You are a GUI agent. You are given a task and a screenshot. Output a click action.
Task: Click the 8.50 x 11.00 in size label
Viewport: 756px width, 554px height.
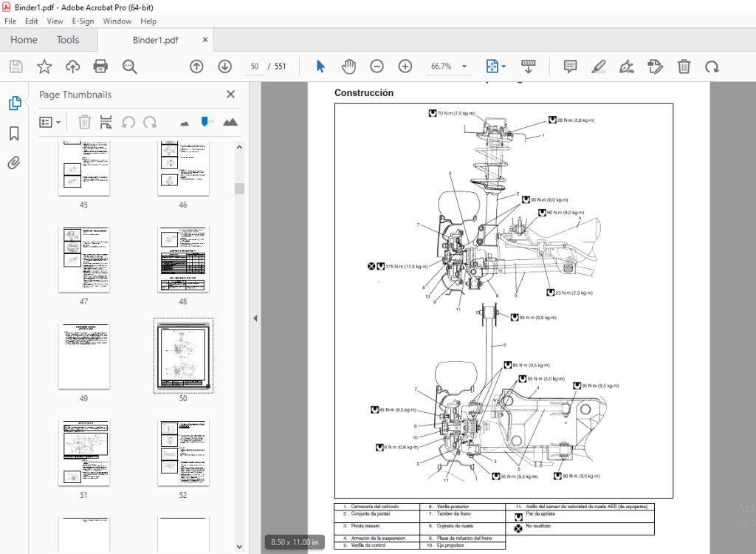pos(295,542)
